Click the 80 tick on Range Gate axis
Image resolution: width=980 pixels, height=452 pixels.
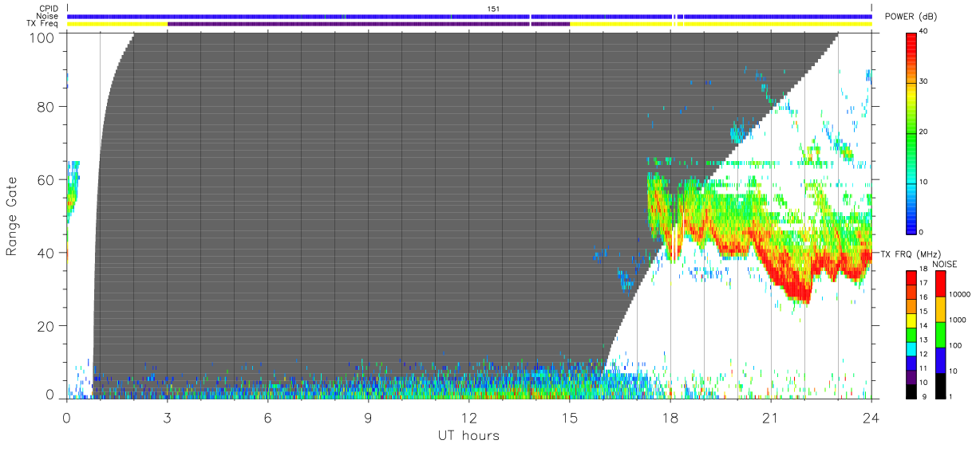(45, 106)
